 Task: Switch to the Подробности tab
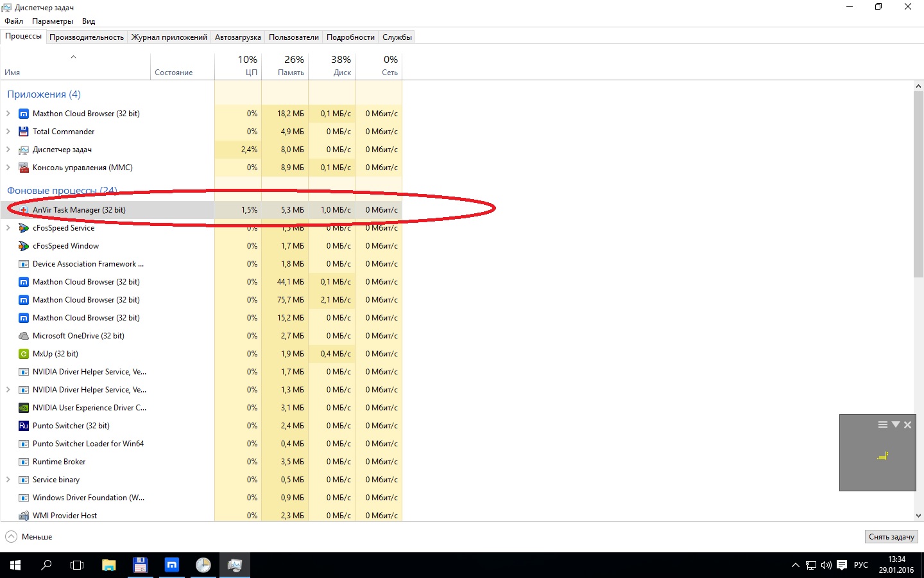pyautogui.click(x=350, y=37)
